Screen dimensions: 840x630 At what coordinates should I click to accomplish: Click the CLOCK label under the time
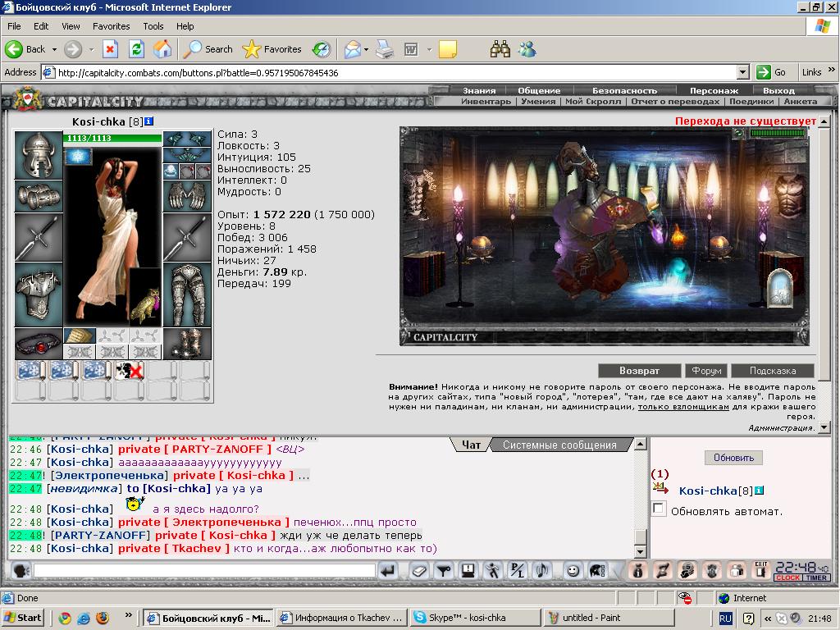click(x=787, y=577)
